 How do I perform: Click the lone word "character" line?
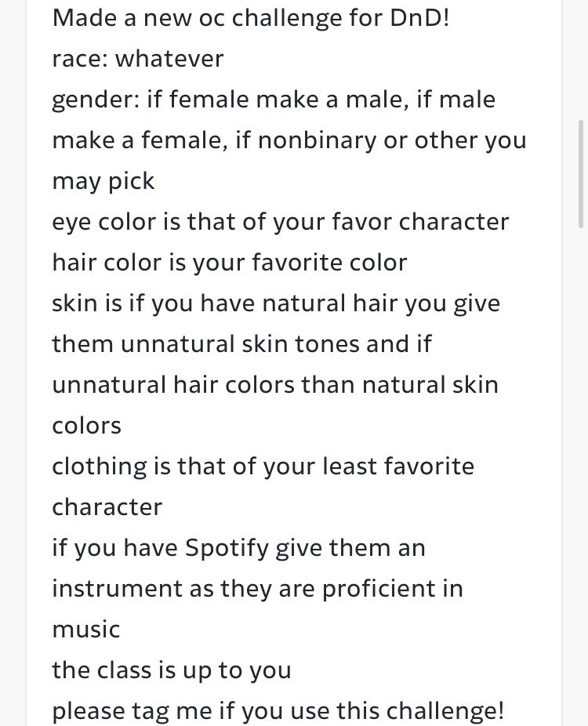tap(107, 507)
